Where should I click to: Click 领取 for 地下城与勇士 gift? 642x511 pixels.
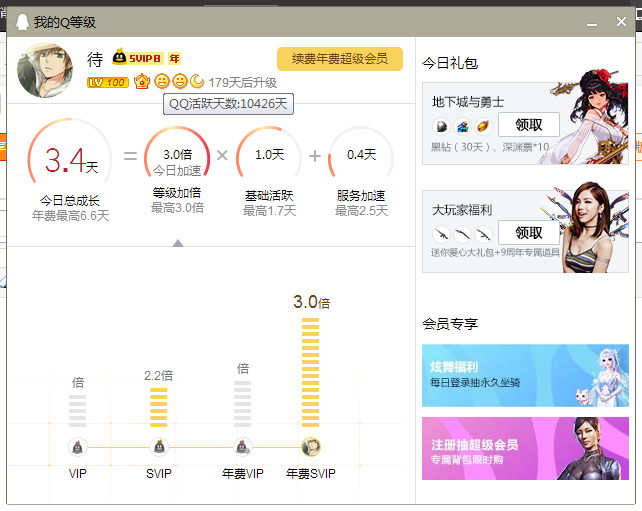529,124
